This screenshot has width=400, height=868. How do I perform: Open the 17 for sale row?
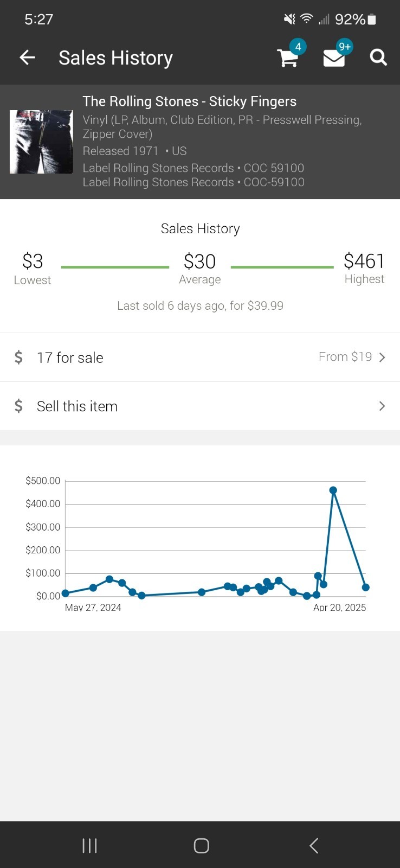pyautogui.click(x=200, y=358)
